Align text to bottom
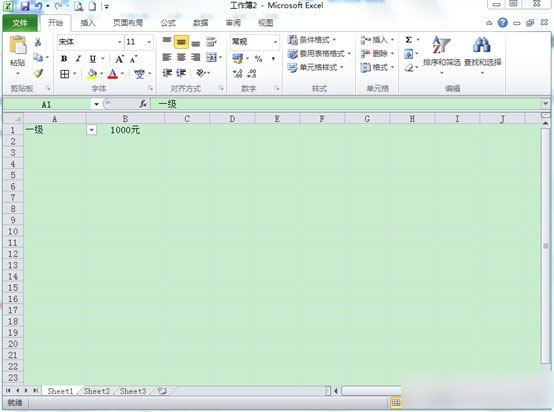 pos(196,43)
